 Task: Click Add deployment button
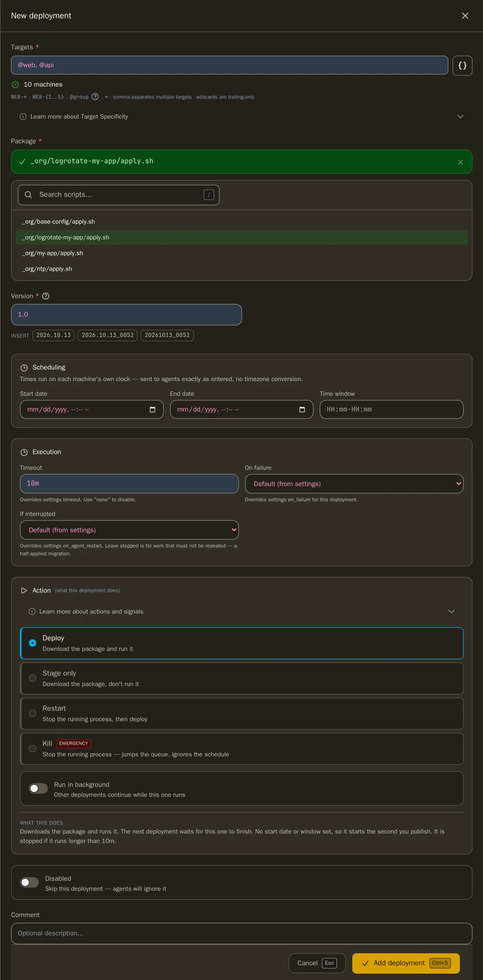pyautogui.click(x=406, y=963)
